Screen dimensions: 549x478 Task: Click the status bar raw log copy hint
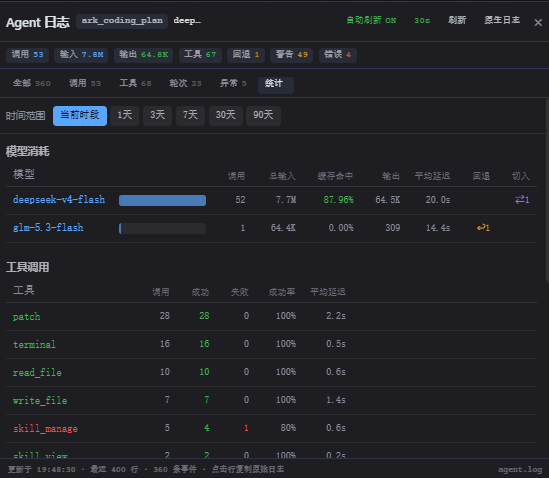248,470
